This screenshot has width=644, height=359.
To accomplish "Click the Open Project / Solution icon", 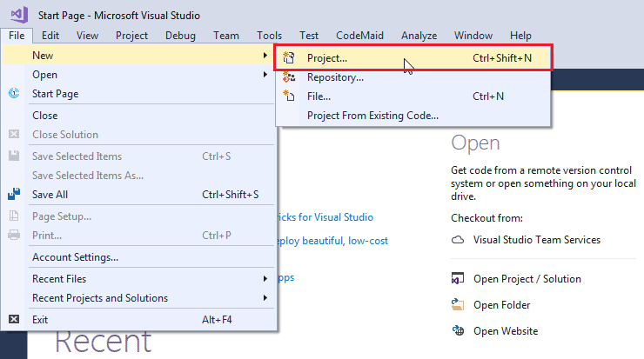I will [459, 279].
